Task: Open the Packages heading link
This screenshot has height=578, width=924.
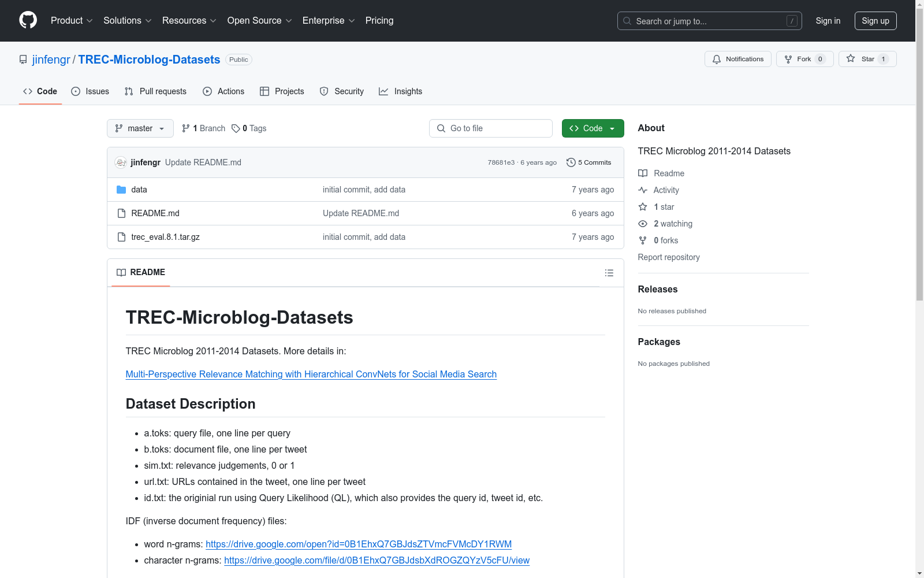Action: click(x=659, y=342)
